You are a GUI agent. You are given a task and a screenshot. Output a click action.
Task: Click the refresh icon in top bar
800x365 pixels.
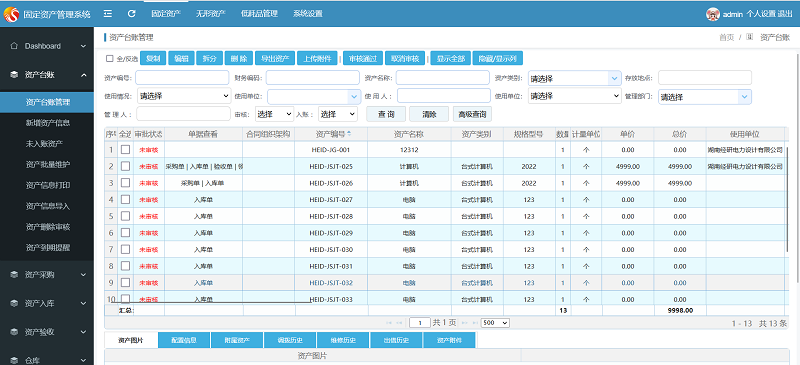(x=132, y=14)
